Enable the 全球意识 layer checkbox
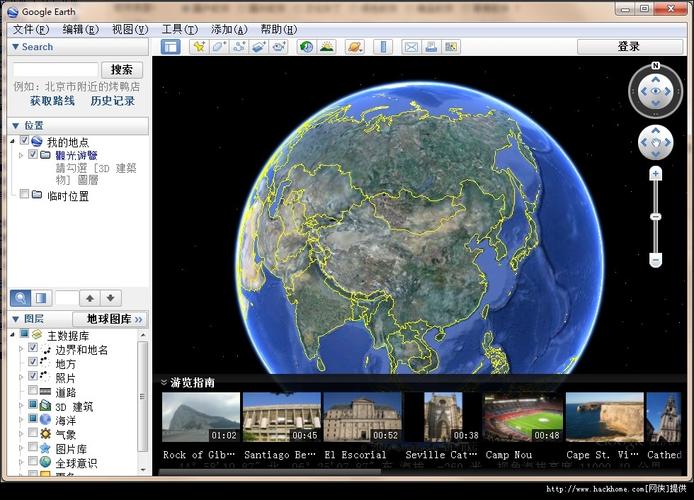The image size is (694, 500). tap(33, 461)
